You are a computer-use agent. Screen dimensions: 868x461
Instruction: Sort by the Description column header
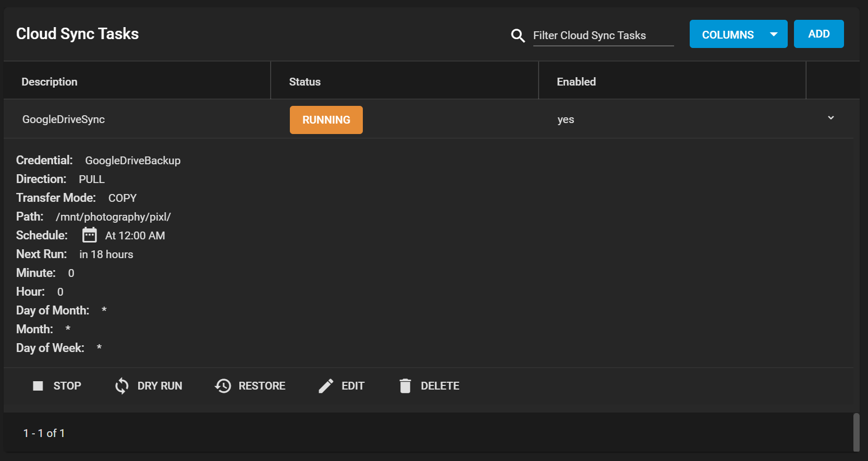pos(50,82)
